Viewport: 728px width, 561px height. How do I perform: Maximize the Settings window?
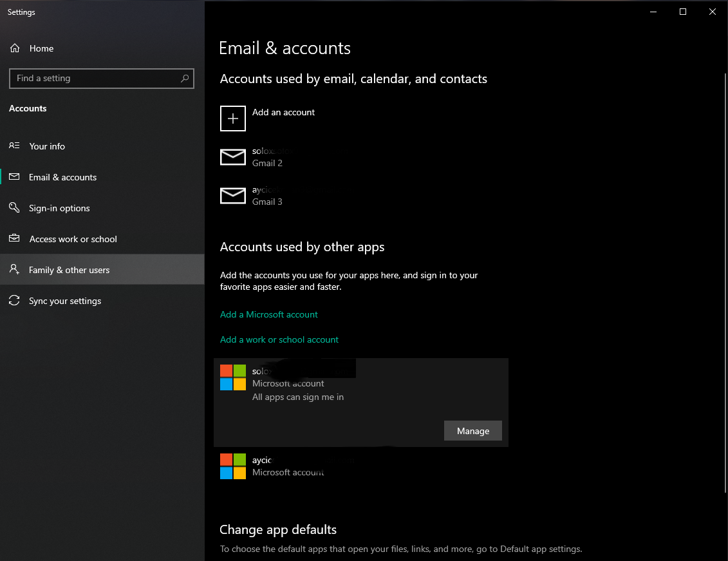point(682,12)
